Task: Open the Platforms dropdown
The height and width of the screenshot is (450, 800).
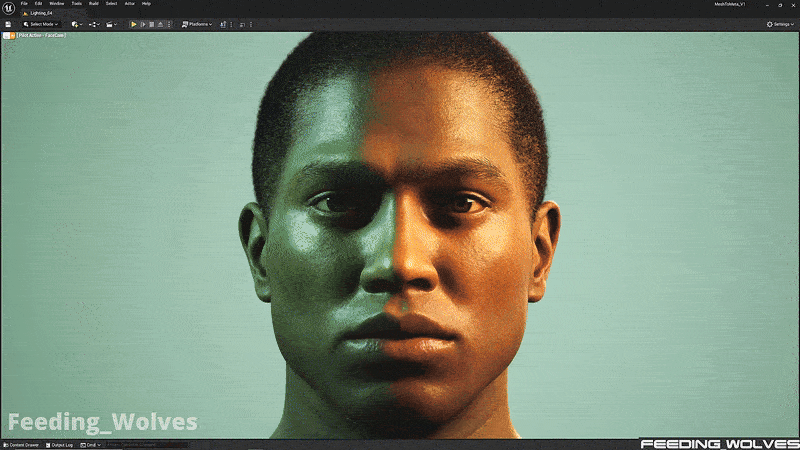Action: 197,24
